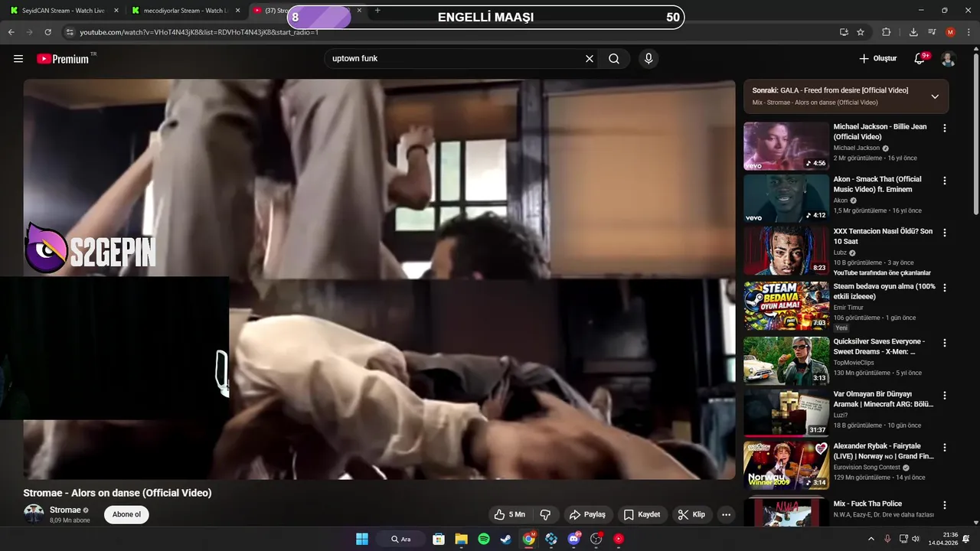Open options menu for Alexander Rybak Fairytale
Viewport: 980px width, 551px height.
coord(944,448)
